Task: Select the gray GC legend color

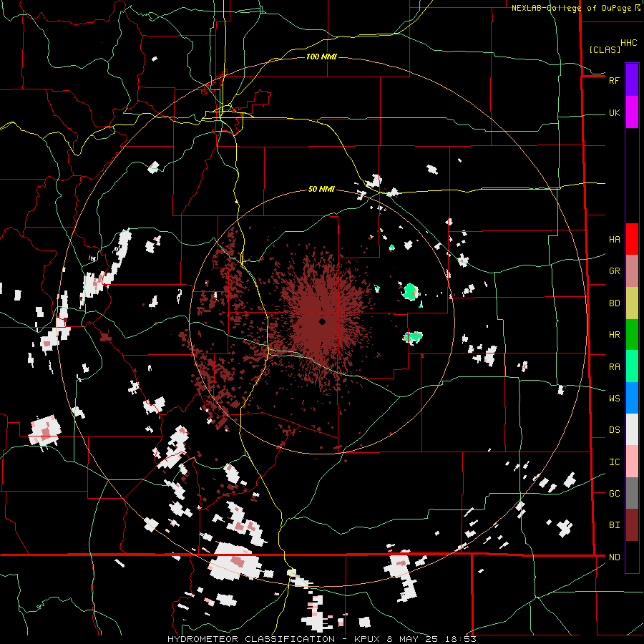Action: tap(632, 493)
